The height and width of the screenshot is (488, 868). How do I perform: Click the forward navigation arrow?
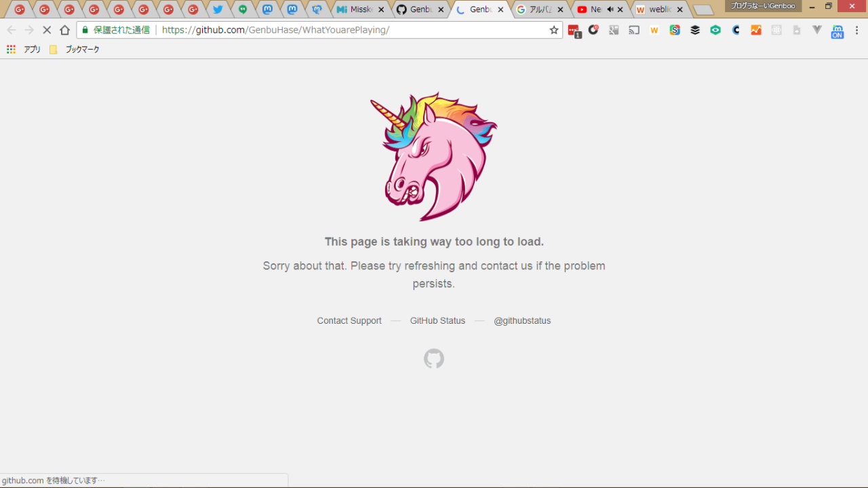point(29,30)
